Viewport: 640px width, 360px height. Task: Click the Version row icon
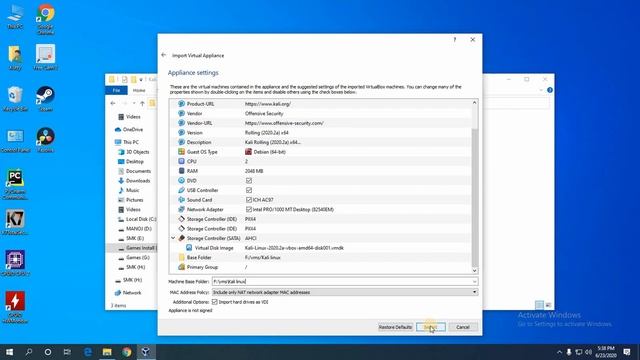click(x=181, y=133)
